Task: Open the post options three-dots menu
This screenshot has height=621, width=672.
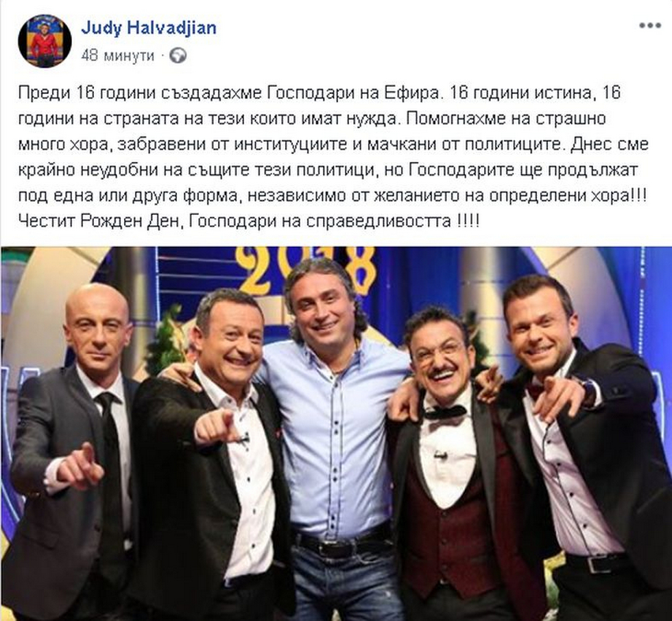Action: click(650, 25)
